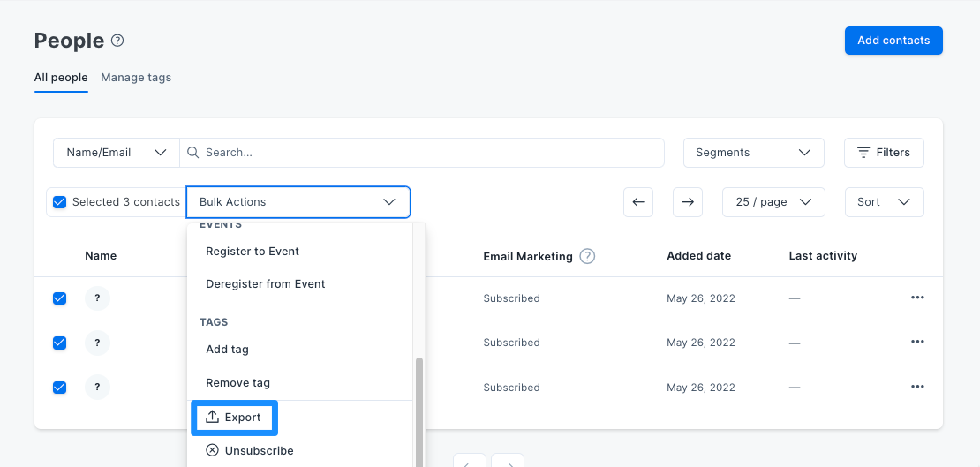The width and height of the screenshot is (980, 467).
Task: Click Subscribed status in first row
Action: click(x=511, y=298)
